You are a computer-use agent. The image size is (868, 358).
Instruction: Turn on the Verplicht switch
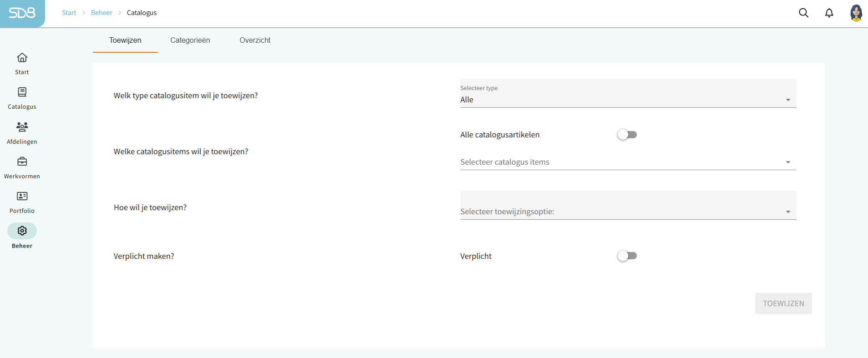pyautogui.click(x=627, y=256)
